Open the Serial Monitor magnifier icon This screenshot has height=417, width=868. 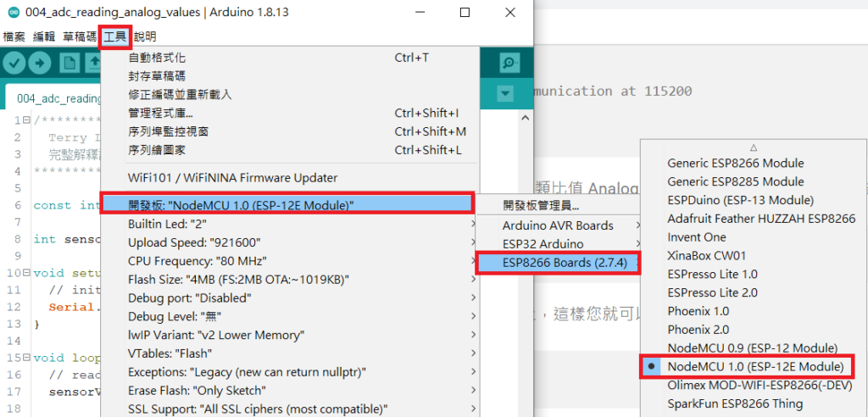point(509,63)
